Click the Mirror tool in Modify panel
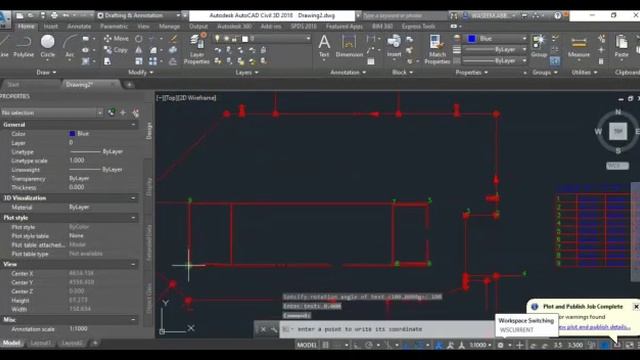 coord(139,50)
